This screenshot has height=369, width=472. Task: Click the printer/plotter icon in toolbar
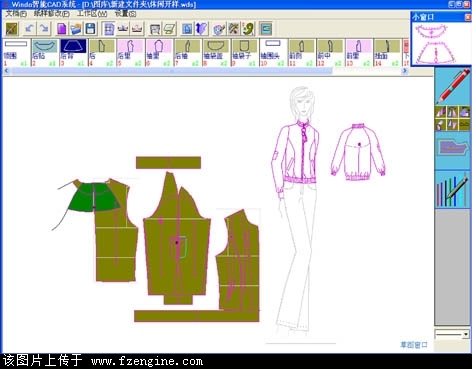point(155,29)
